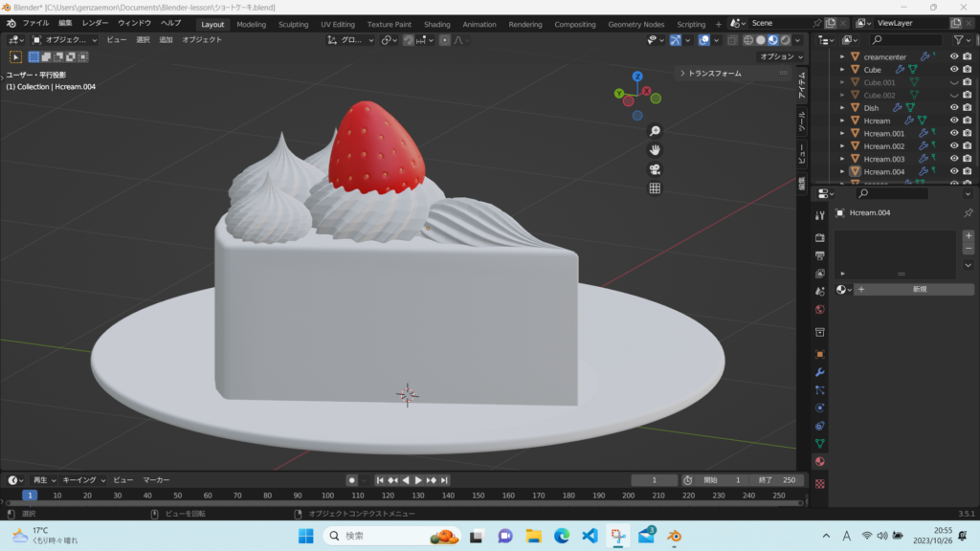Open the Modifier properties wrench tab
The height and width of the screenshot is (551, 980).
(x=819, y=372)
